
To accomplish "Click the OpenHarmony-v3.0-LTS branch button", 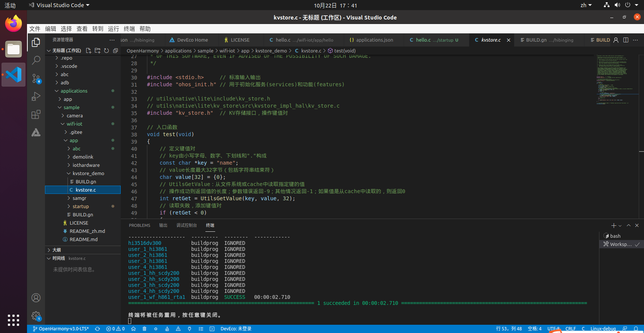I will 61,329.
